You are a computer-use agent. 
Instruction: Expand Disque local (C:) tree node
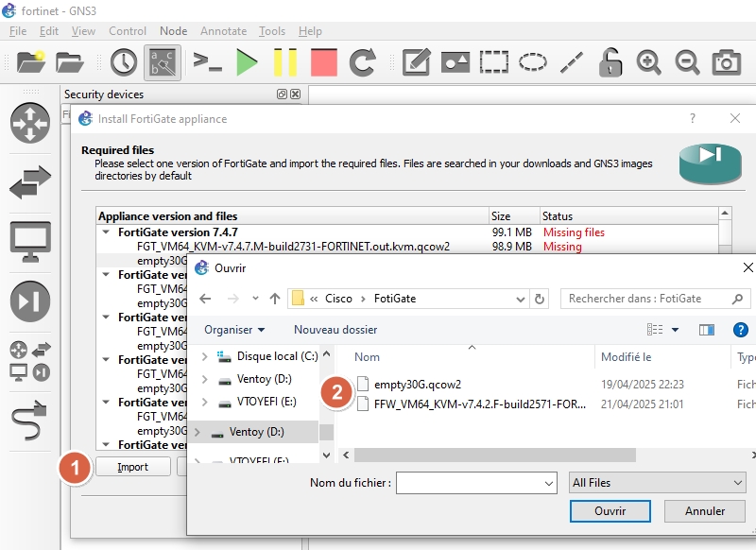tap(204, 356)
